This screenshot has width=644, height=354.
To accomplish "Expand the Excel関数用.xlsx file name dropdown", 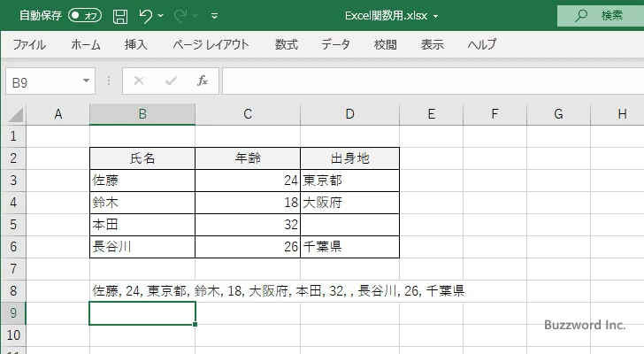I will (436, 17).
